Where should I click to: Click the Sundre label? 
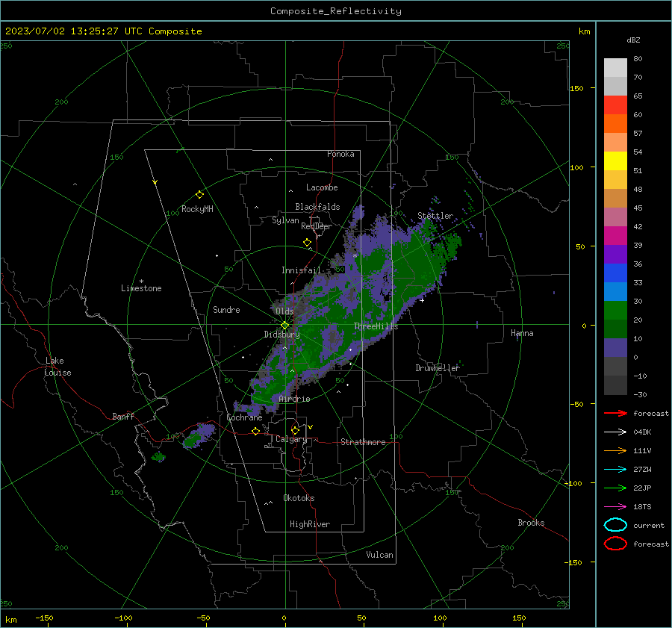(226, 310)
